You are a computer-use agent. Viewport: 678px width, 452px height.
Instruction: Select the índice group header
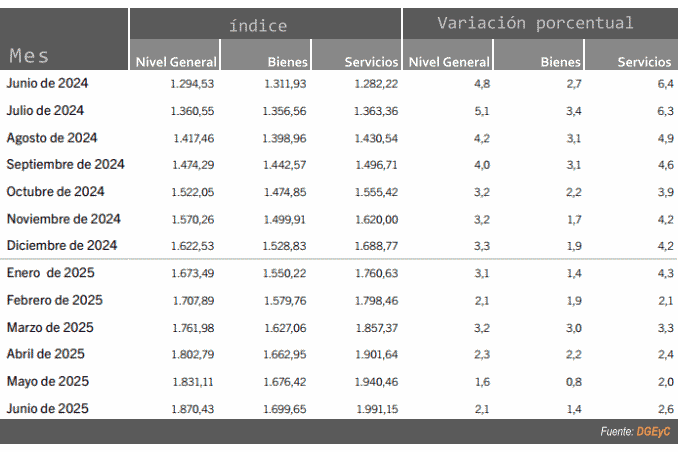pyautogui.click(x=258, y=26)
